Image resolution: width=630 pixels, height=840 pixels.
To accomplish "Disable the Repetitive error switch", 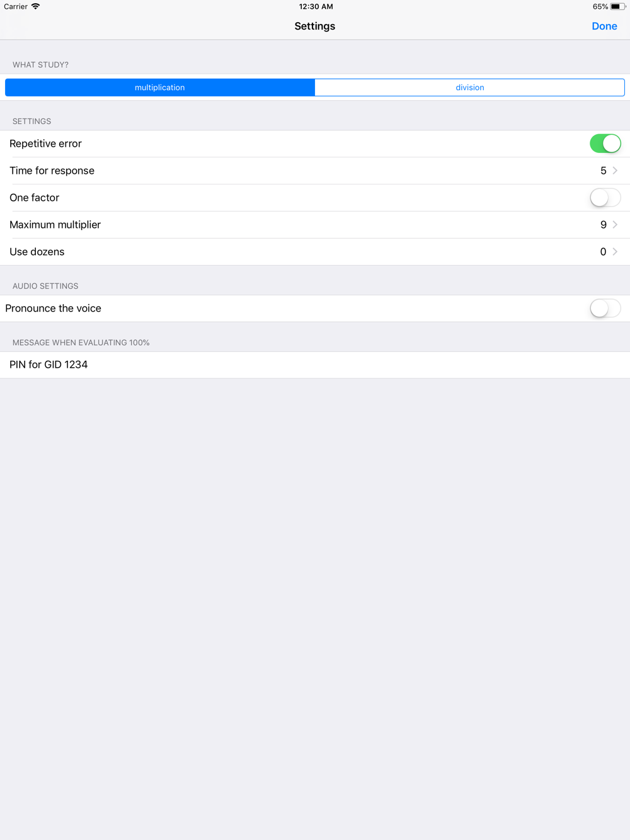I will [605, 144].
